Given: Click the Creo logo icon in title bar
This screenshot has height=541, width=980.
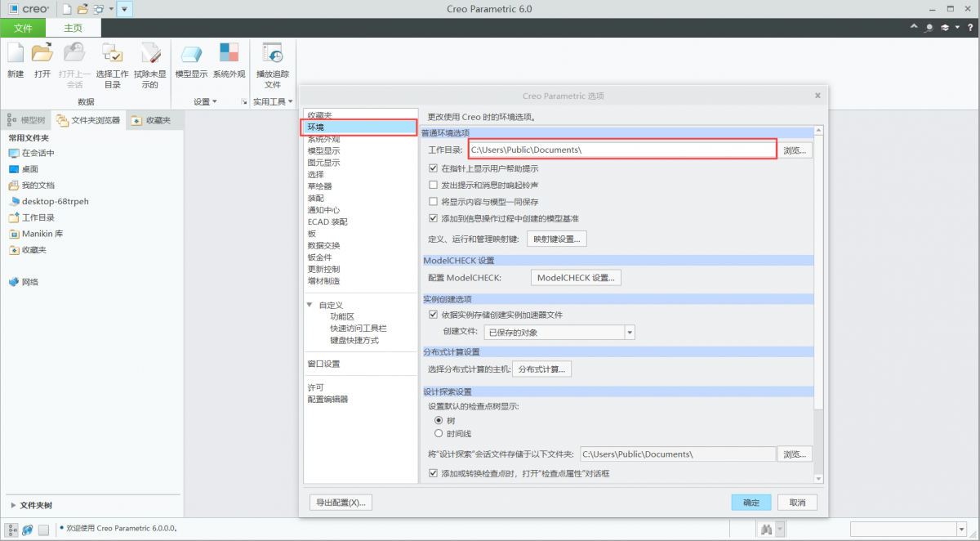Looking at the screenshot, I should pos(13,9).
